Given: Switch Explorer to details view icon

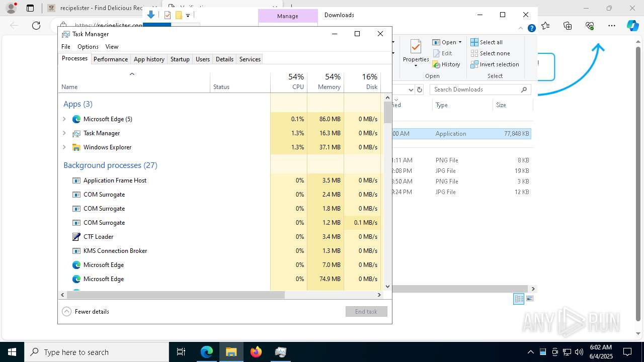Looking at the screenshot, I should click(519, 299).
